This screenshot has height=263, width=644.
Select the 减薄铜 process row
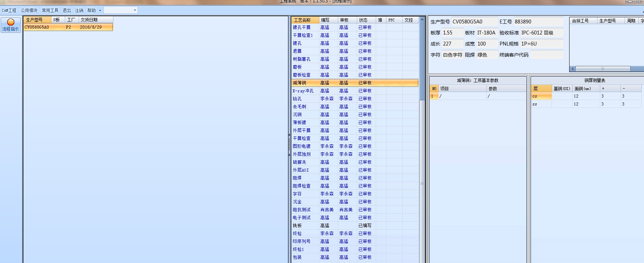point(355,83)
